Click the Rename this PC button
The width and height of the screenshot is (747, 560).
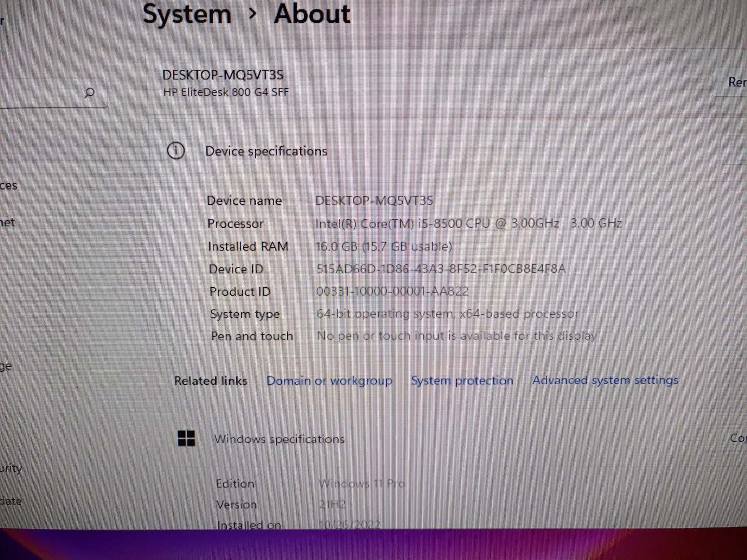point(731,82)
